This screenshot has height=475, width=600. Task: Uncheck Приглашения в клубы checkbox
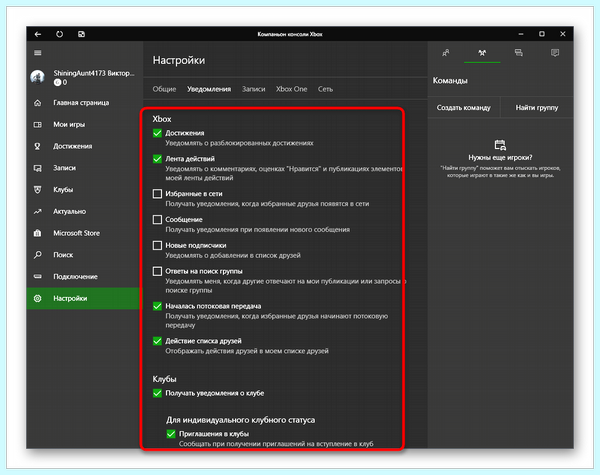pyautogui.click(x=171, y=434)
